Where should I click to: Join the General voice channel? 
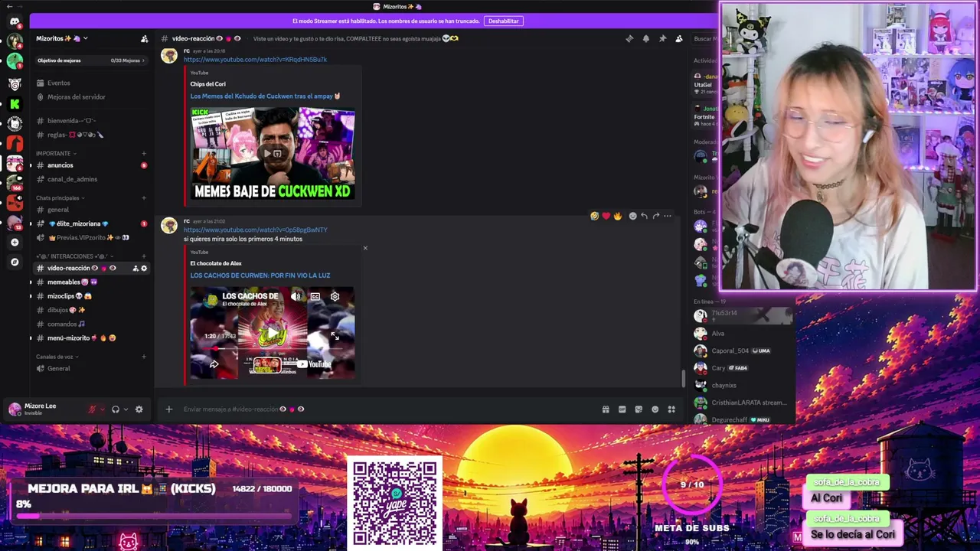pos(90,369)
